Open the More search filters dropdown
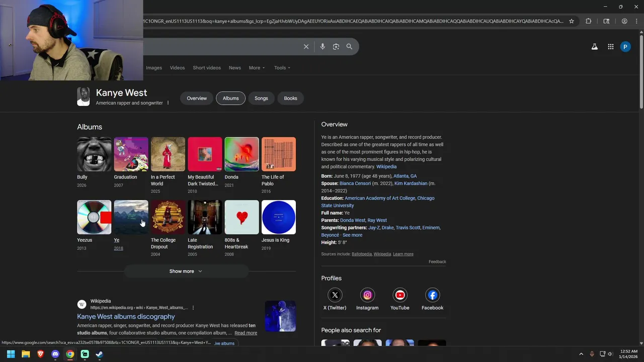 257,68
